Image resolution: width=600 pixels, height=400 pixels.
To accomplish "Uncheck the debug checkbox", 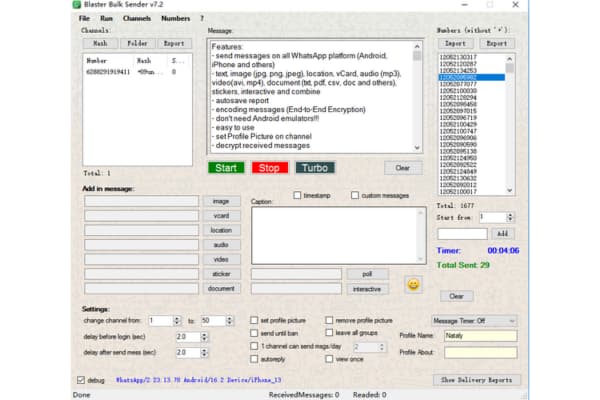I will (82, 381).
